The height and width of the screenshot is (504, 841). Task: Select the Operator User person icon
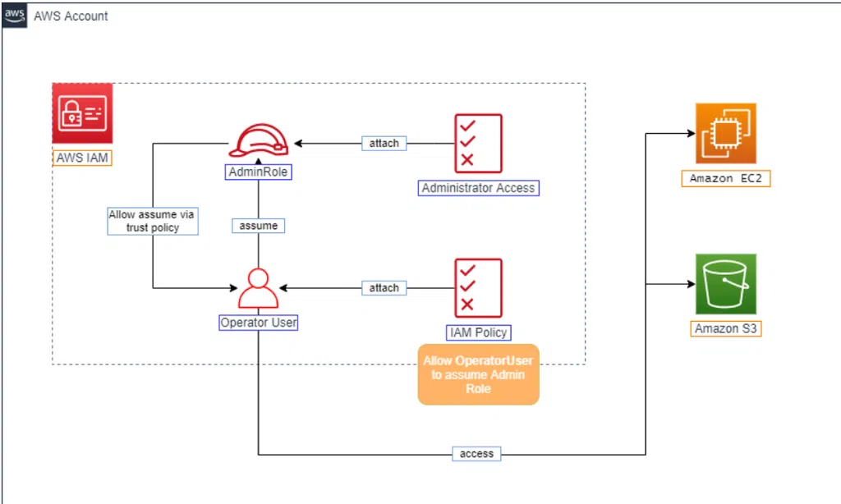tap(258, 288)
